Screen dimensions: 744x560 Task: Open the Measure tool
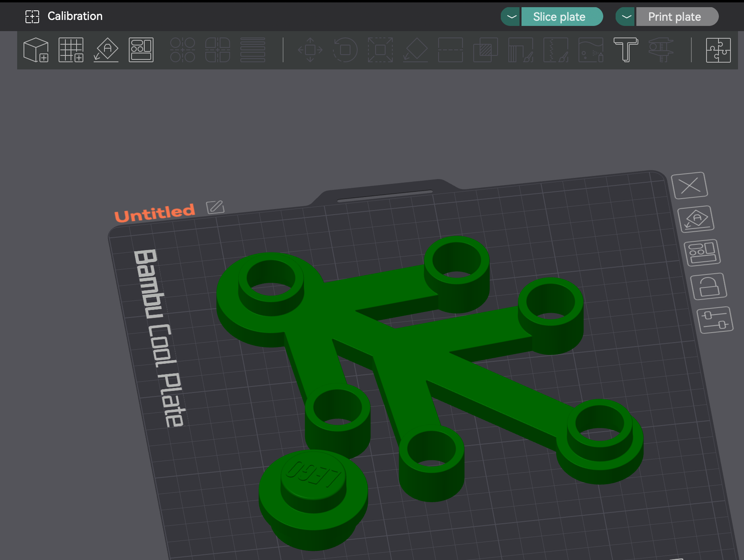pyautogui.click(x=661, y=50)
